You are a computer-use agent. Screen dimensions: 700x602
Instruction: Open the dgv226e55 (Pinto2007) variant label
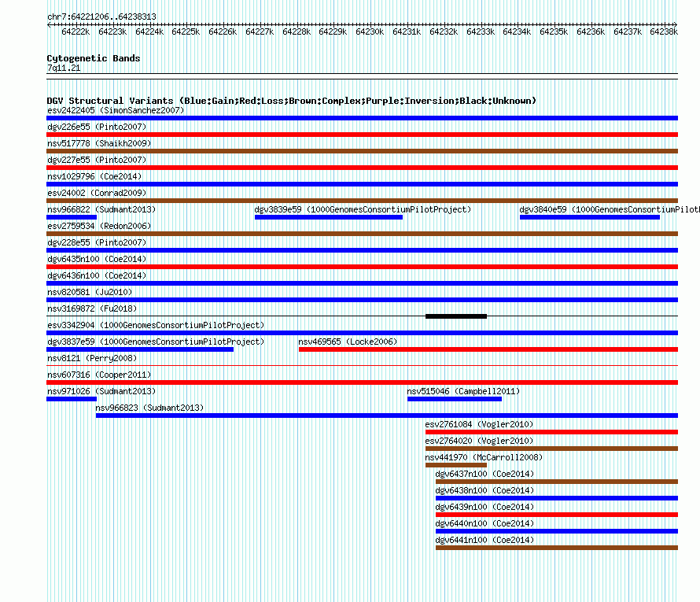click(x=97, y=127)
